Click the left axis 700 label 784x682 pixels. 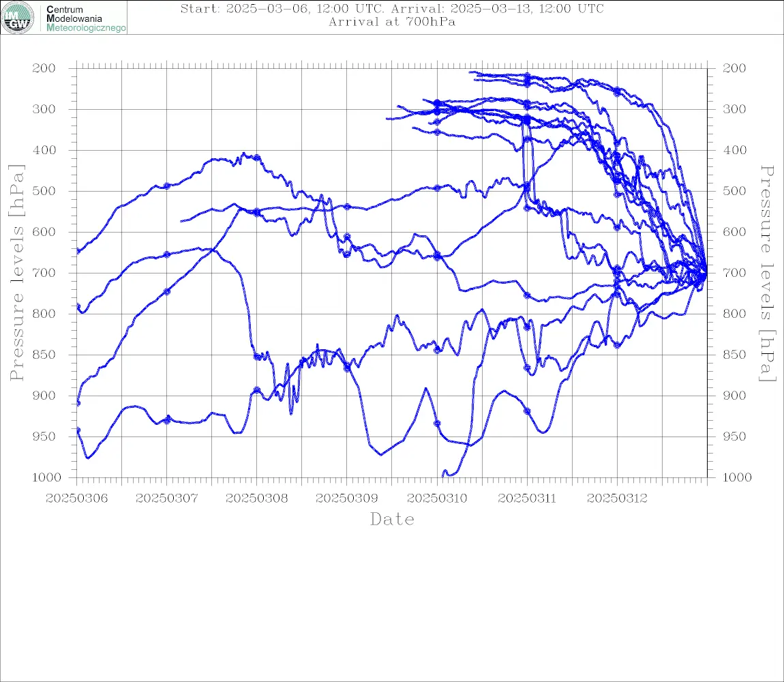[x=44, y=273]
